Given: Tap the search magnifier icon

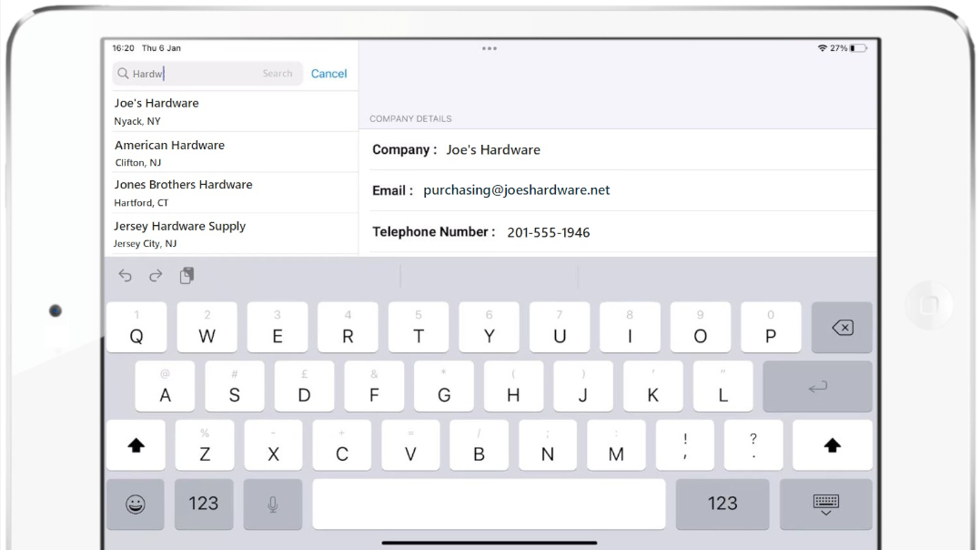Looking at the screenshot, I should 123,74.
